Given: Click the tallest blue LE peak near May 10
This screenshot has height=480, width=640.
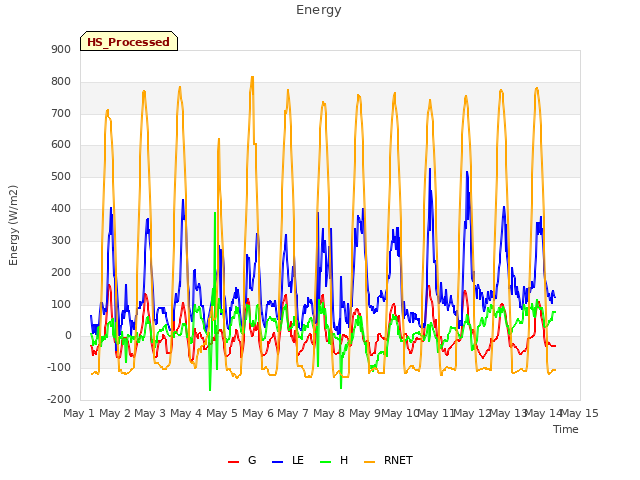Looking at the screenshot, I should point(430,169).
